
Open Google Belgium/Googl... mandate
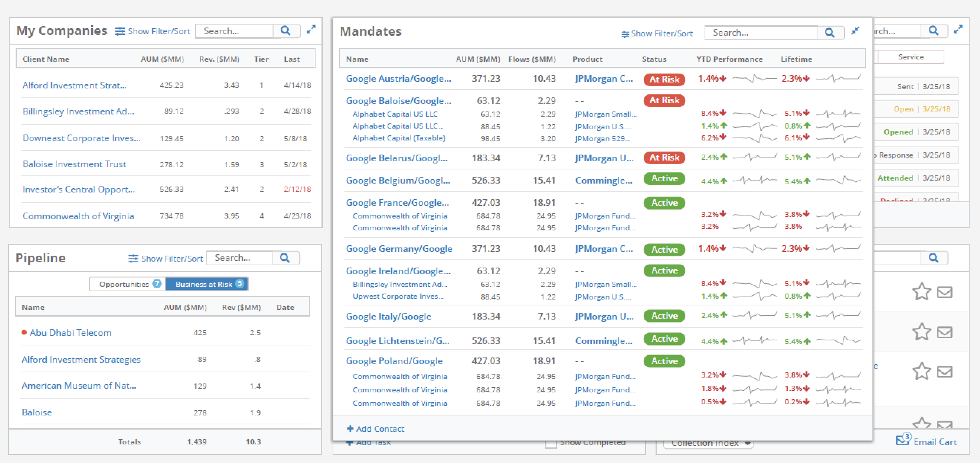[398, 180]
